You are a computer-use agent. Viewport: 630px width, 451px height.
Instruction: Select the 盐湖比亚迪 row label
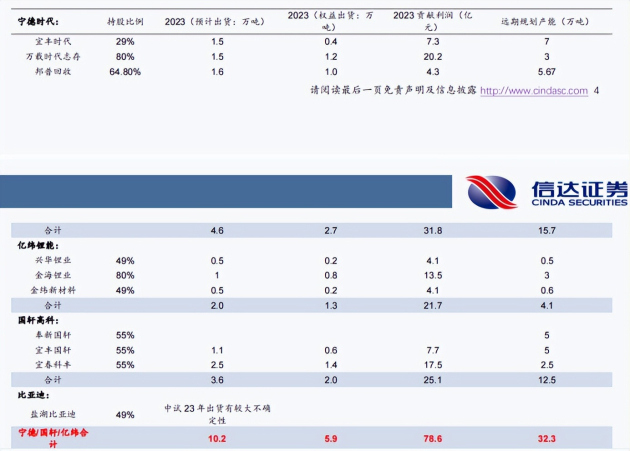coord(53,414)
